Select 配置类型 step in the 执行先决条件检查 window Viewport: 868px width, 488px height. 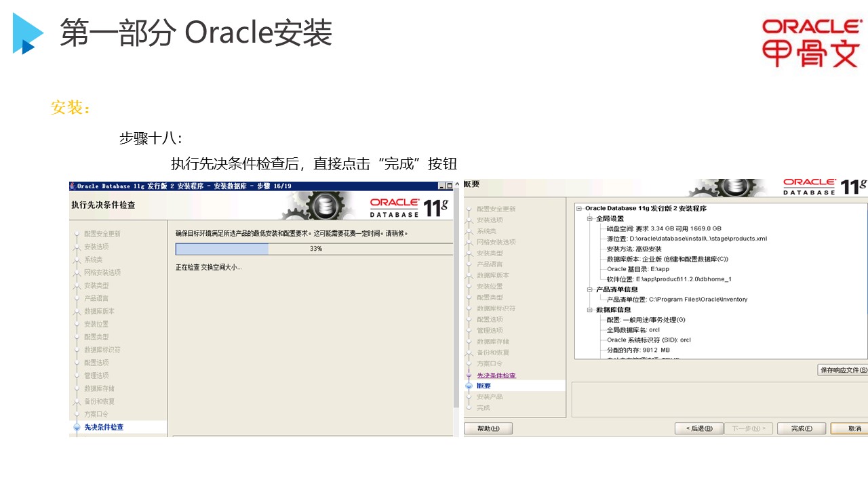pos(96,337)
